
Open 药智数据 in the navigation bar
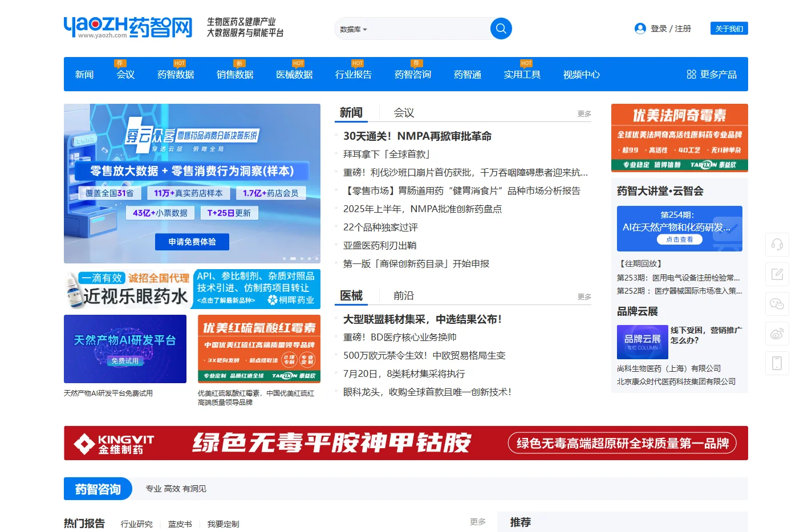(176, 75)
